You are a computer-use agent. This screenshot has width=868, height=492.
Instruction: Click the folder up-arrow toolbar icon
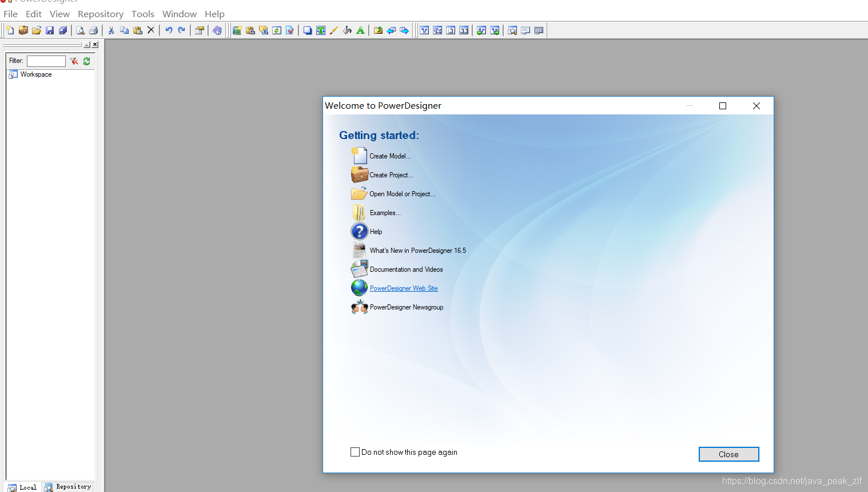[x=378, y=30]
